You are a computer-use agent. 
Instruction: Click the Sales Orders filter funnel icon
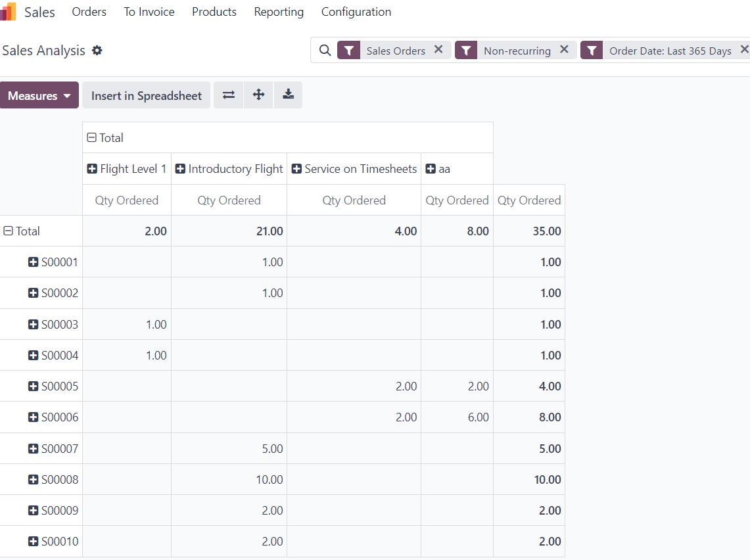coord(348,50)
